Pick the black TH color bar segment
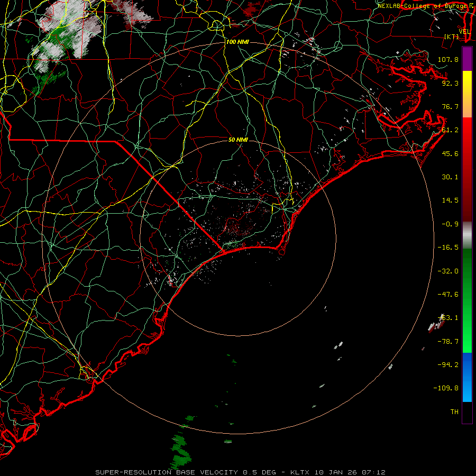476x476 pixels. coord(467,412)
